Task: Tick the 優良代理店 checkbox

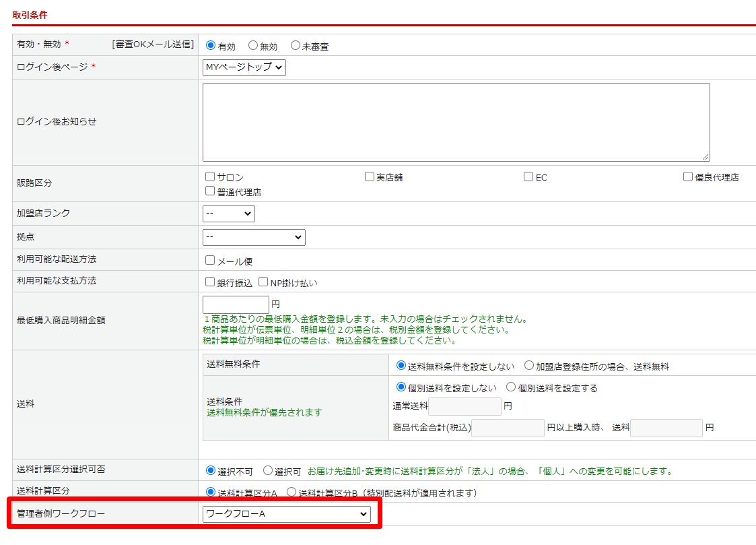Action: (688, 177)
